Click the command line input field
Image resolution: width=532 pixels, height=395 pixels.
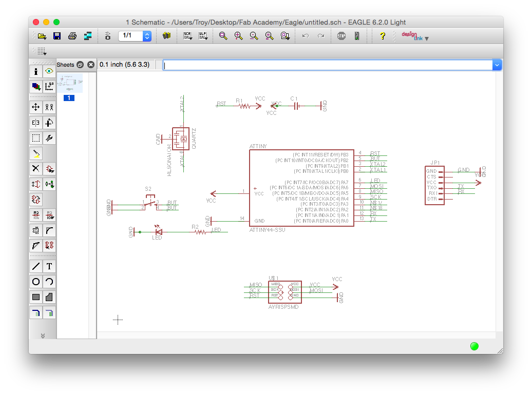(x=328, y=66)
